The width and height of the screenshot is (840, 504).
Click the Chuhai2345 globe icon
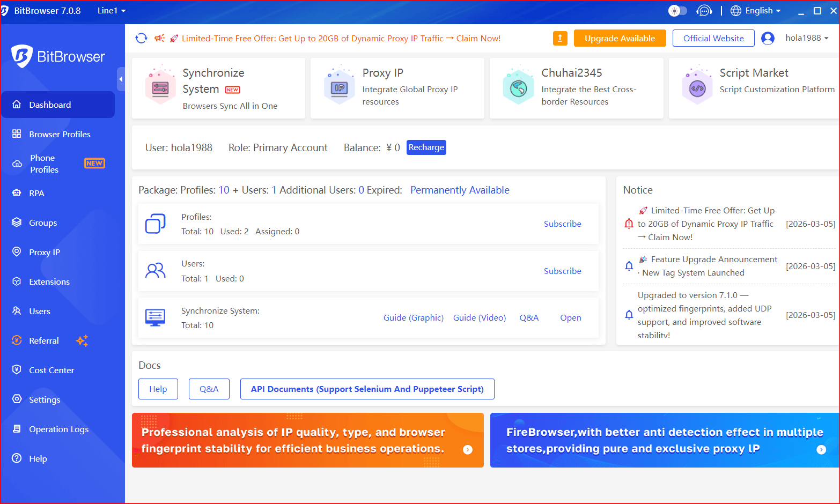tap(518, 88)
